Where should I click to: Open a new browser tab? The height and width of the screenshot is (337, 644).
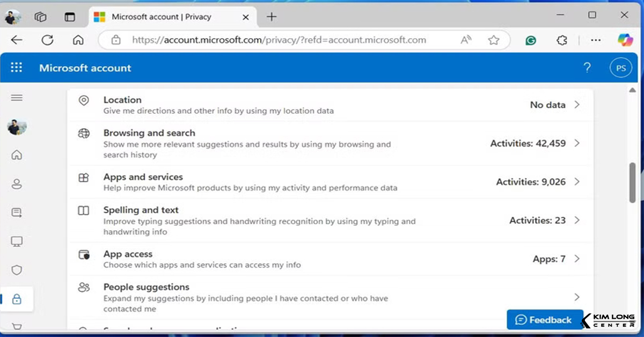point(272,17)
